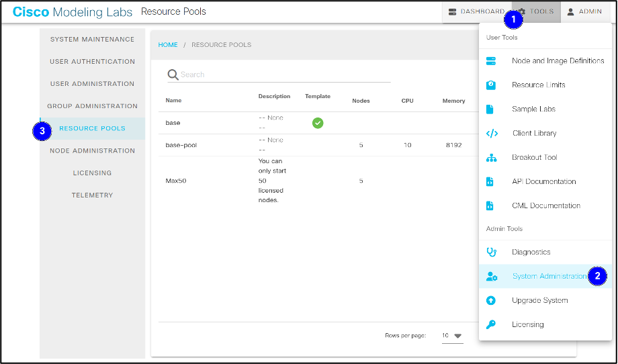Follow the HOME breadcrumb link

pyautogui.click(x=168, y=45)
